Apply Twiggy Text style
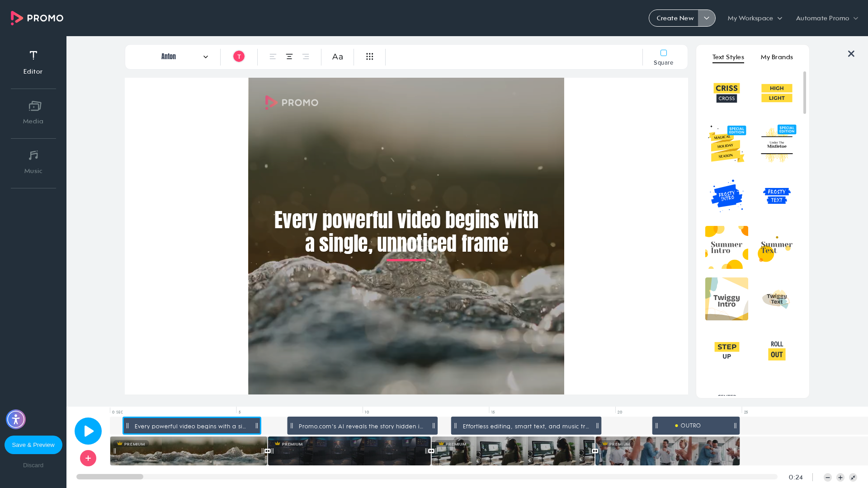 777,299
